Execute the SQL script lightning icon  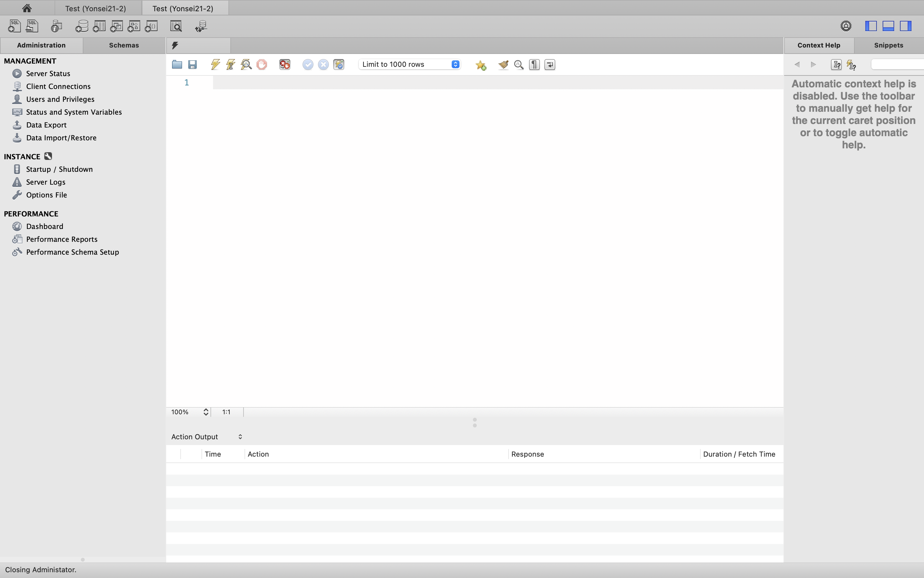coord(215,64)
